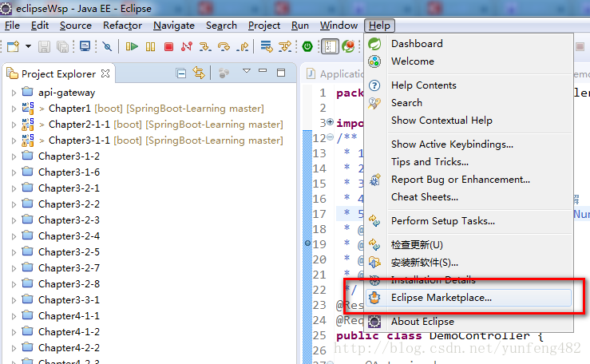The image size is (590, 364).
Task: Open Tips and Tricks
Action: tap(469, 162)
